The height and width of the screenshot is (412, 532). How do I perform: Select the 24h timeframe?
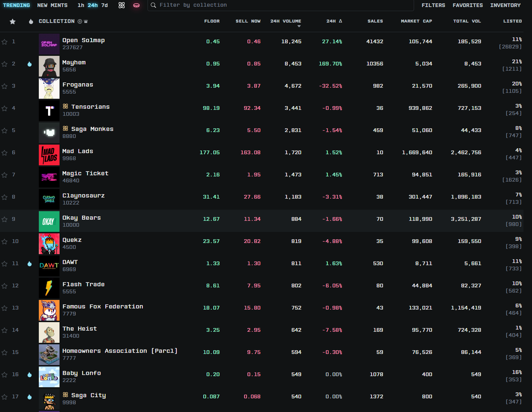coord(93,5)
